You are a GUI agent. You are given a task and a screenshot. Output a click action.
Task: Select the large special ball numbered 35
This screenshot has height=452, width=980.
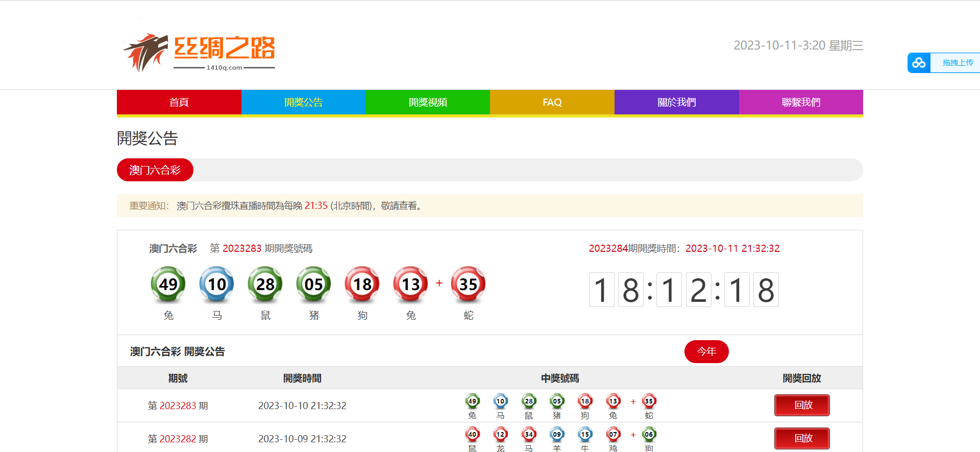[468, 284]
